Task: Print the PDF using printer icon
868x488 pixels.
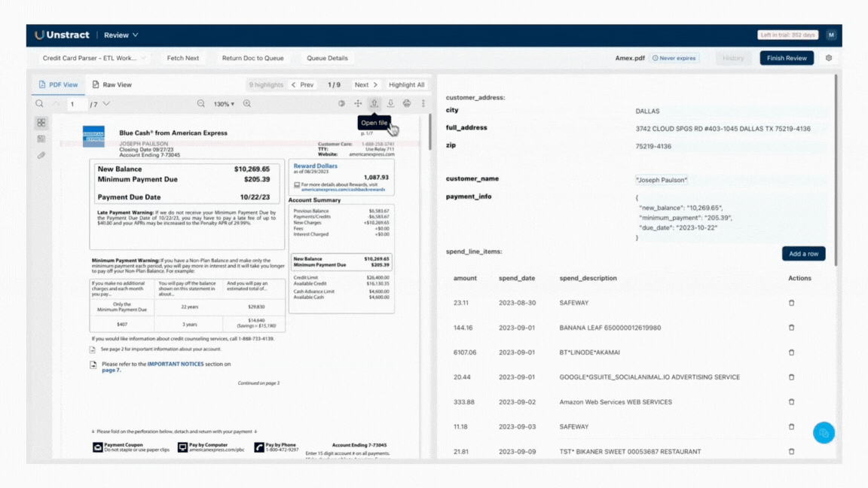Action: click(x=407, y=104)
